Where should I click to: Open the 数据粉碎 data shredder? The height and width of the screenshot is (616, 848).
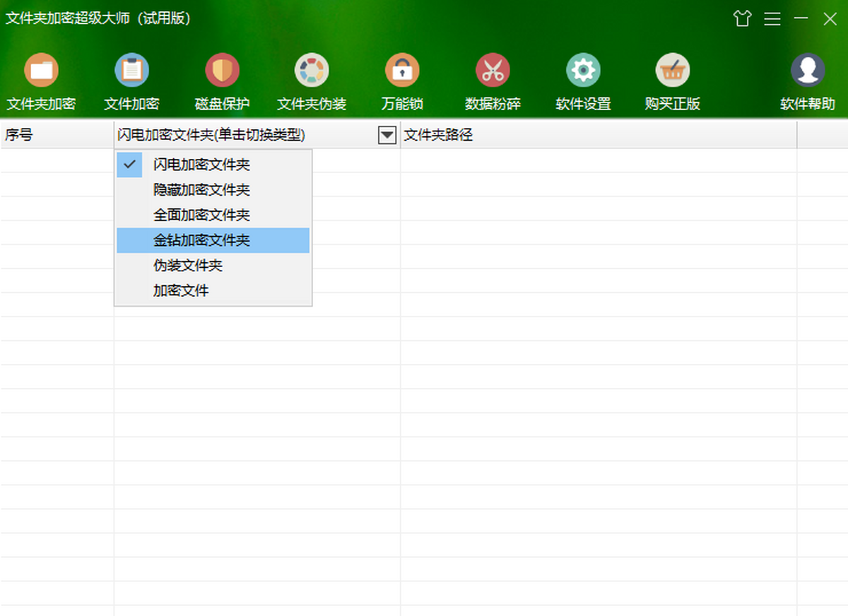[x=493, y=71]
